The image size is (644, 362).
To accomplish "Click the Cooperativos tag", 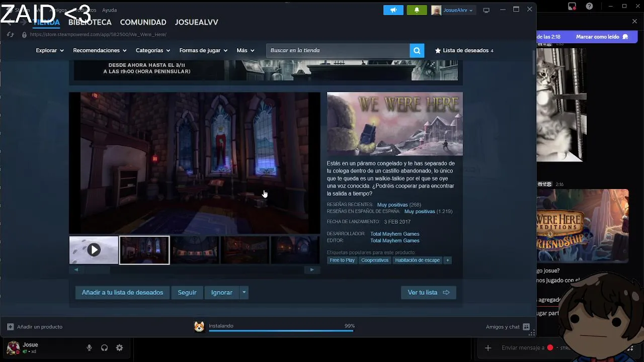I will 375,260.
